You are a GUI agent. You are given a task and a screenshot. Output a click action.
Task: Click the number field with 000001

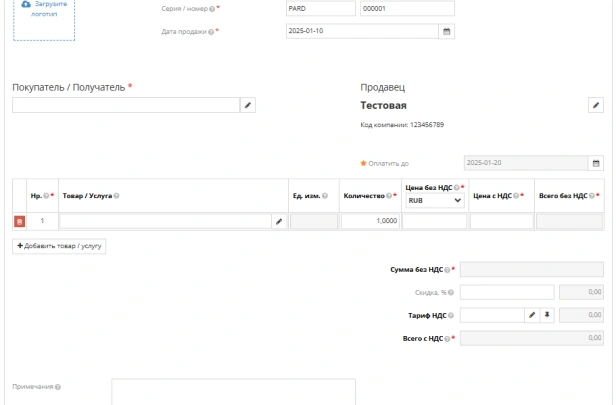click(407, 9)
